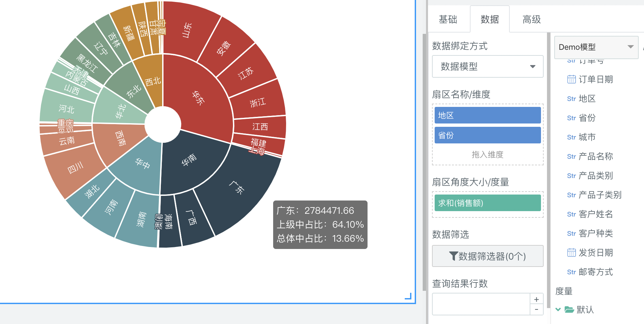Click the 广东 outer ring sector
This screenshot has height=324, width=644.
[237, 188]
